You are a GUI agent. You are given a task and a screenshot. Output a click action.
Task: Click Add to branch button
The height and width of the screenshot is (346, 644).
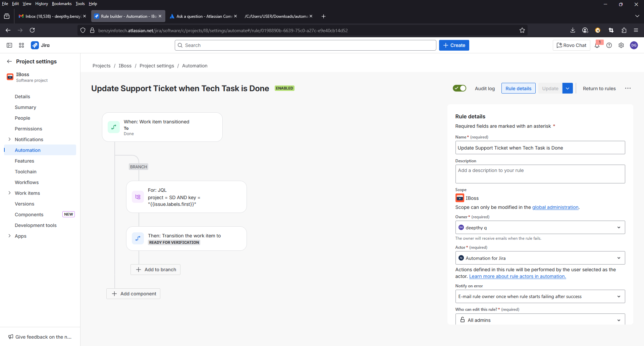click(x=156, y=270)
